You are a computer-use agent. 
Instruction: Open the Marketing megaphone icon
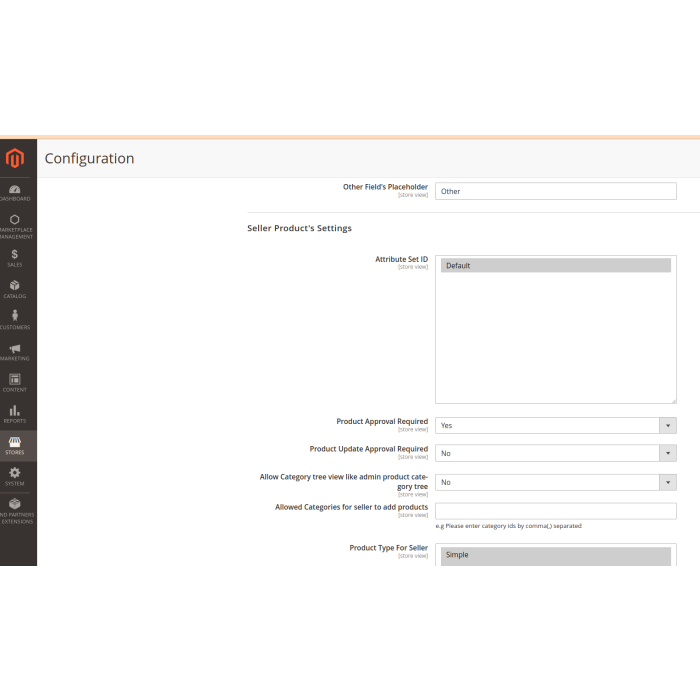click(15, 352)
